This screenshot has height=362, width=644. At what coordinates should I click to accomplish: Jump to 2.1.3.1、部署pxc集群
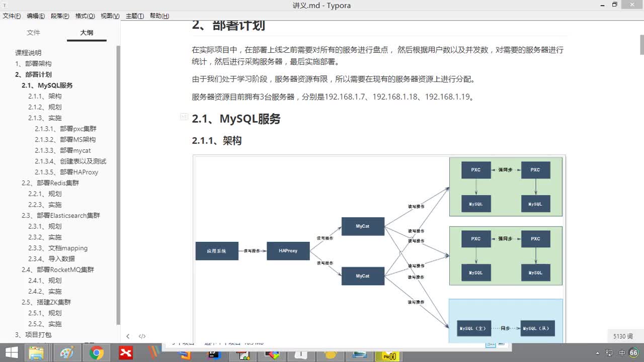(x=65, y=129)
